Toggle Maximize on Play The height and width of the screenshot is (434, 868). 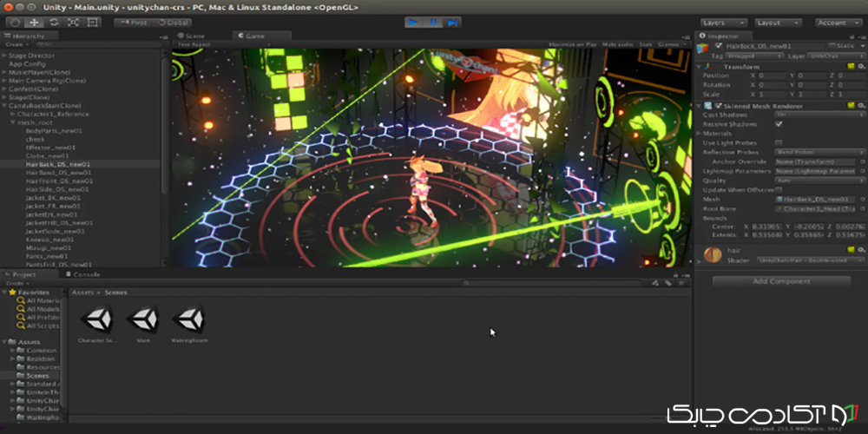point(572,44)
